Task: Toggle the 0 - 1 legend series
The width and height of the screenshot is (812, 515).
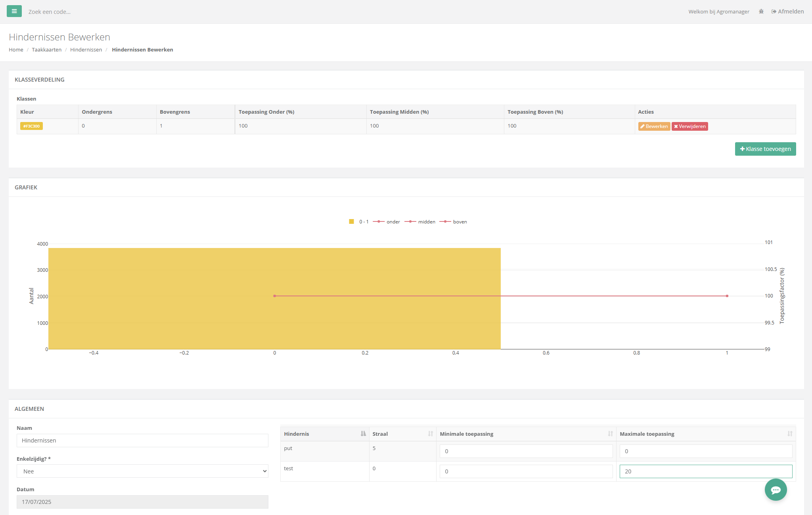Action: pyautogui.click(x=359, y=222)
